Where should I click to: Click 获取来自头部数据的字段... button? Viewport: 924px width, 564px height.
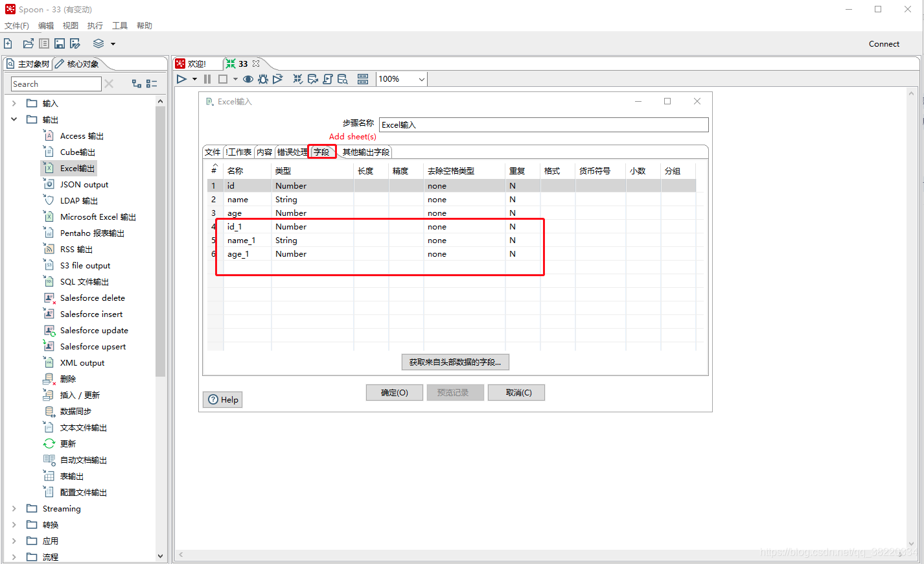point(456,362)
